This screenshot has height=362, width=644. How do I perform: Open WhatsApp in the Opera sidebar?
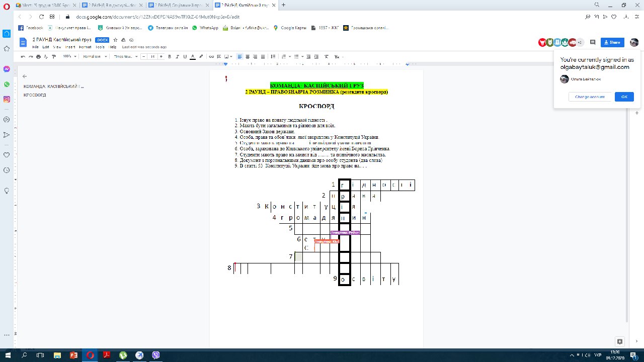point(7,84)
